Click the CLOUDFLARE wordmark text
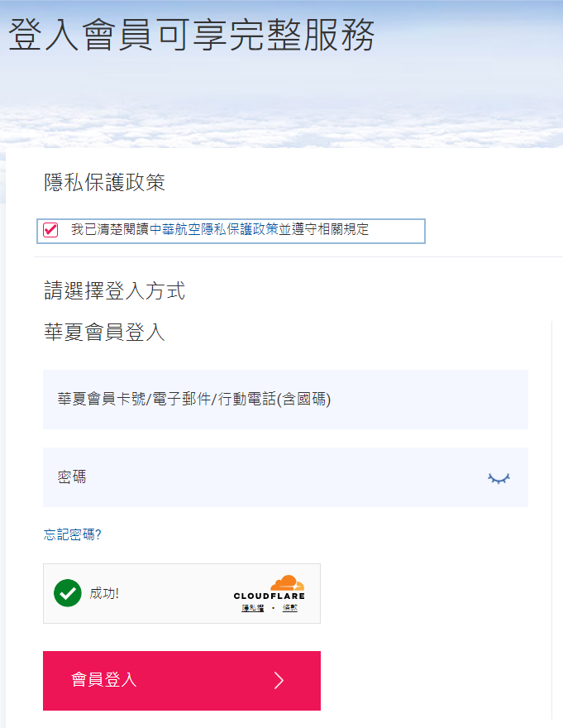Viewport: 563px width, 728px height. click(270, 596)
